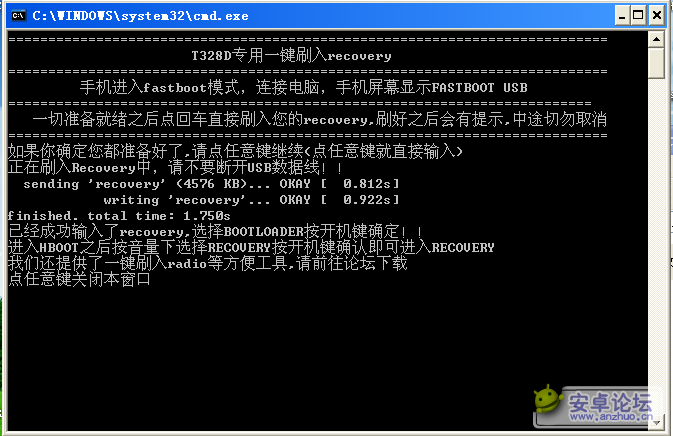673x436 pixels.
Task: Click the vertical scrollbar thumb
Action: pos(656,63)
